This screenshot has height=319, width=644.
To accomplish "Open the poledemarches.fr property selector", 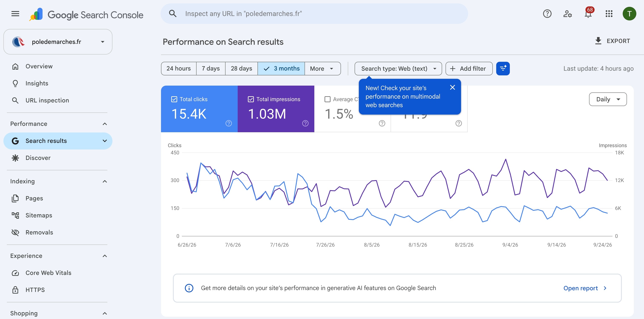I will [58, 42].
